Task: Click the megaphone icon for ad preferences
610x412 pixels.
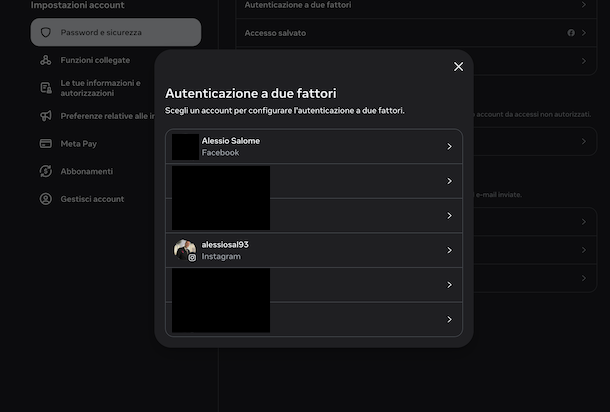Action: pos(46,116)
